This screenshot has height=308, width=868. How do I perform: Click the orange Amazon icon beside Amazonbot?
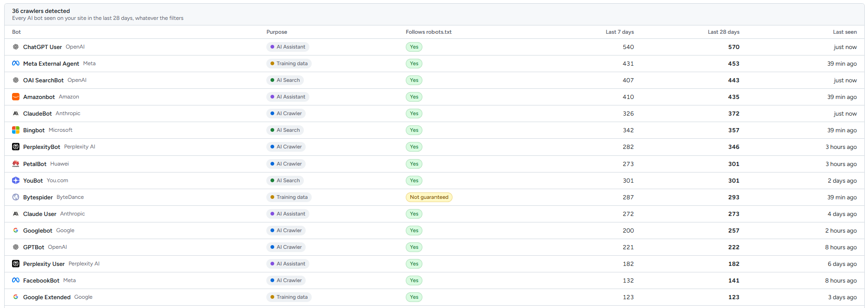coord(16,97)
